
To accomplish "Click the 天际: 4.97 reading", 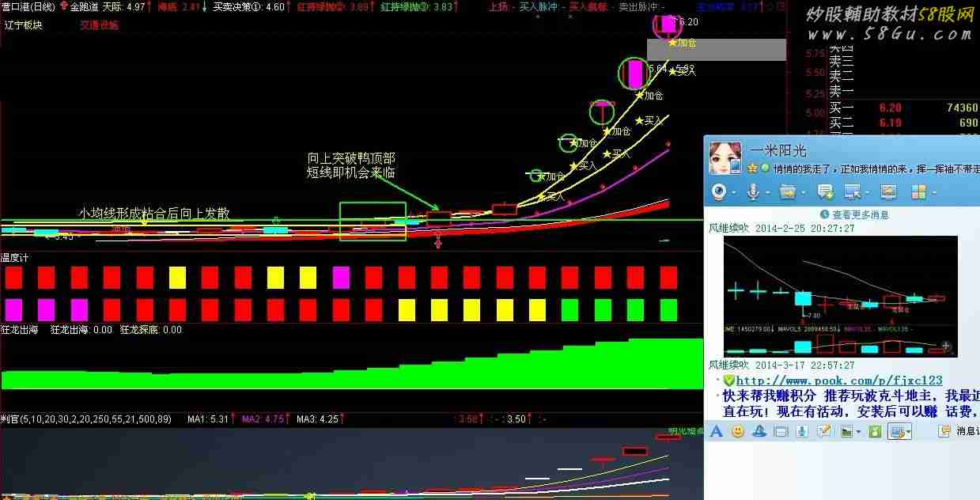I will pos(124,6).
